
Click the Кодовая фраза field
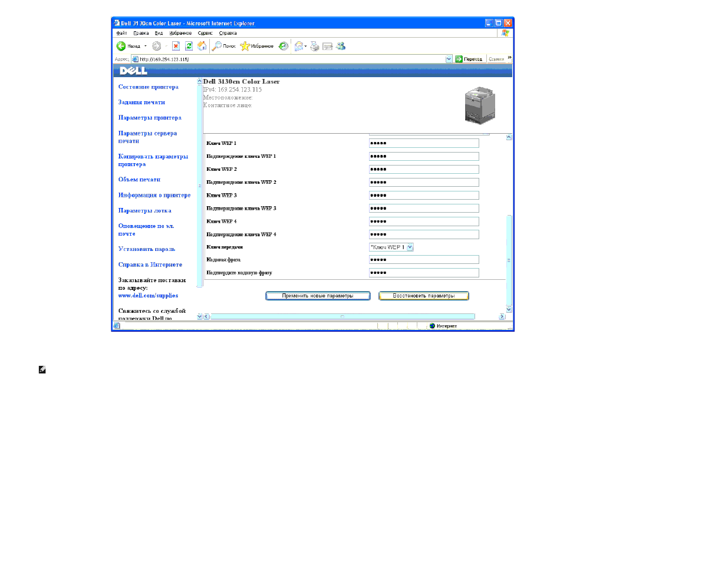click(424, 259)
